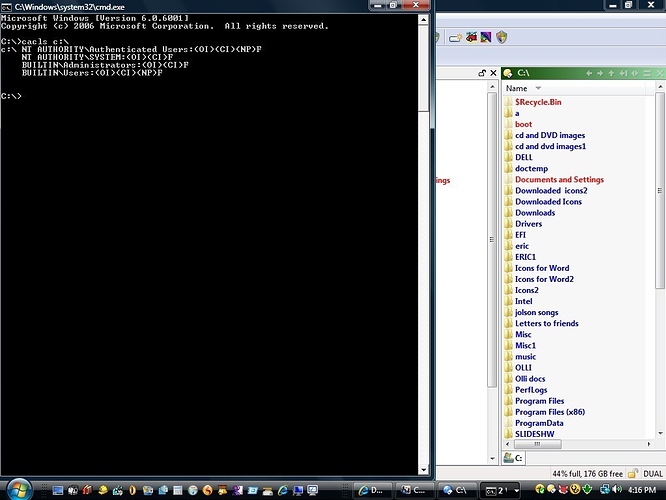Select the boot folder

(523, 124)
